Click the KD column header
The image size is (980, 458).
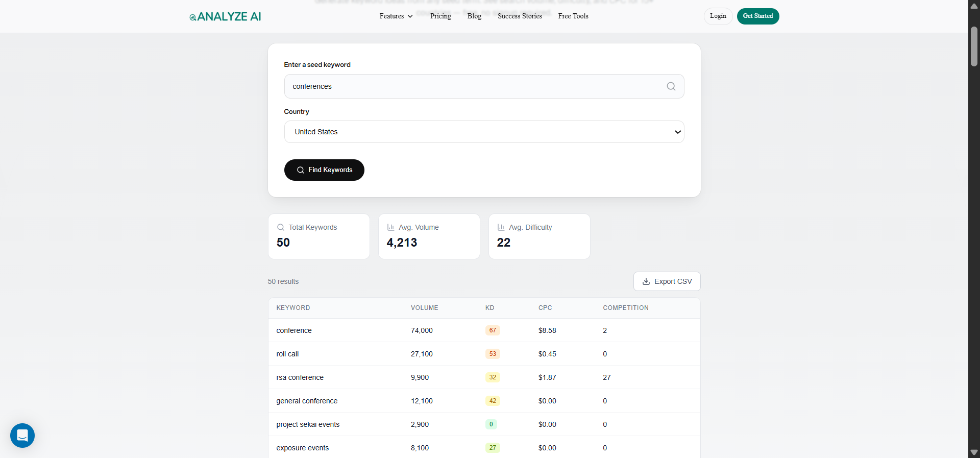pyautogui.click(x=489, y=308)
